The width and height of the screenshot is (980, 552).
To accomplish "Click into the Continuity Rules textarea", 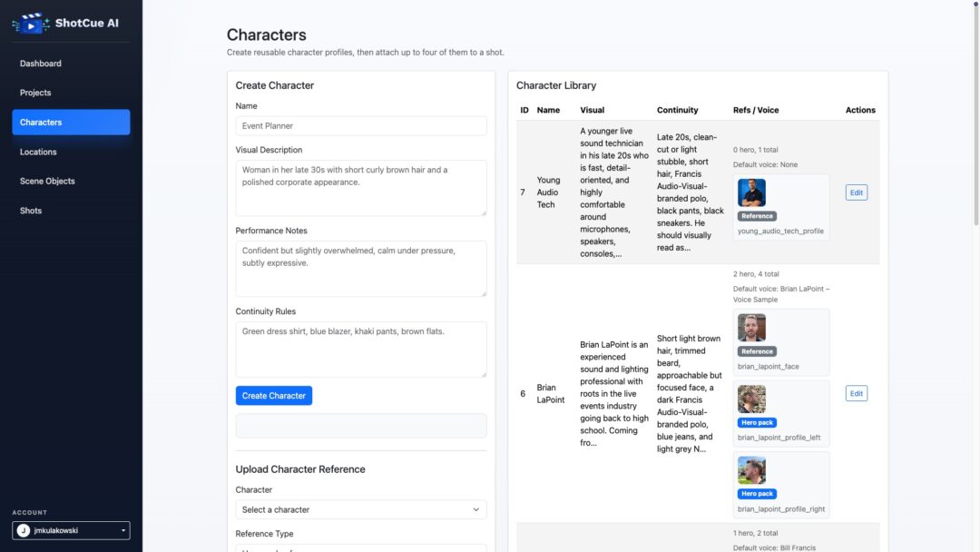I will (360, 350).
